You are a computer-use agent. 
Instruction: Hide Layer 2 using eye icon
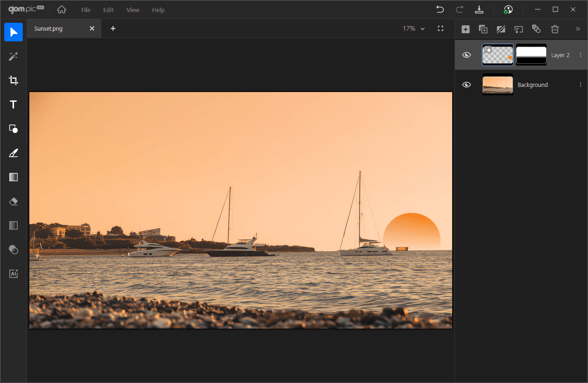(x=467, y=55)
